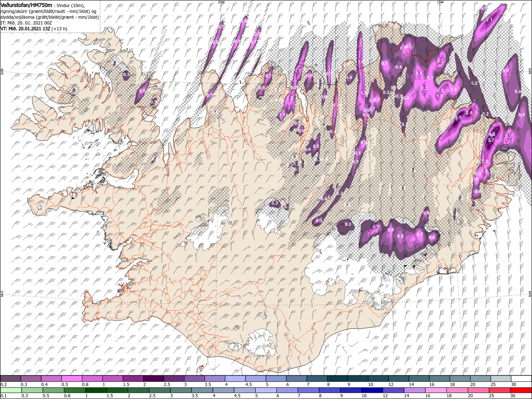Click the initial time line 'IT: Mið. 20. 01. 2021 00Z'
The height and width of the screenshot is (399, 532).
[x=25, y=22]
